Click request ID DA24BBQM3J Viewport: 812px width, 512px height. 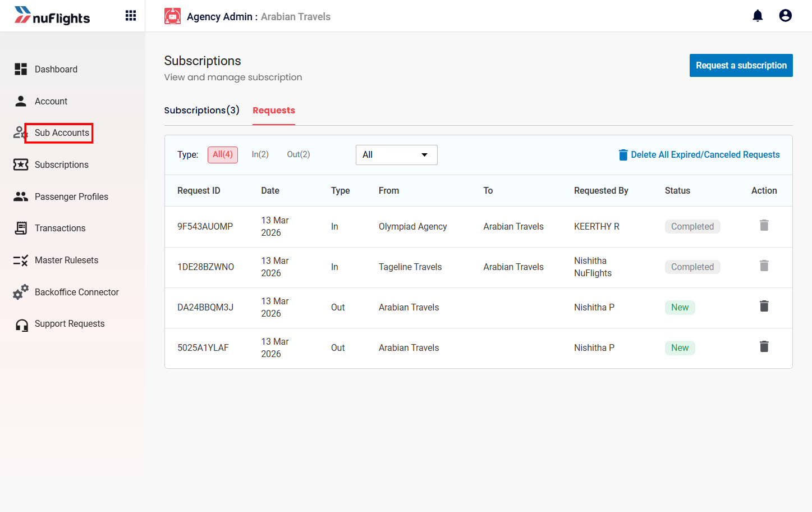point(205,308)
